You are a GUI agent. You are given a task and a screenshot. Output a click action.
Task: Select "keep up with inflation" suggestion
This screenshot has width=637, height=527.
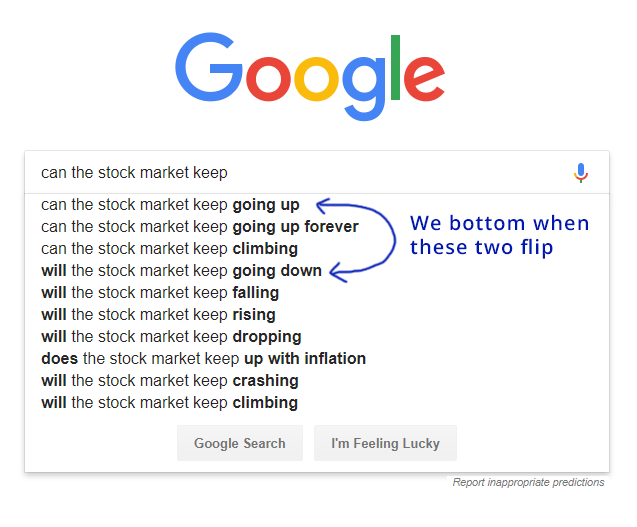click(x=203, y=359)
